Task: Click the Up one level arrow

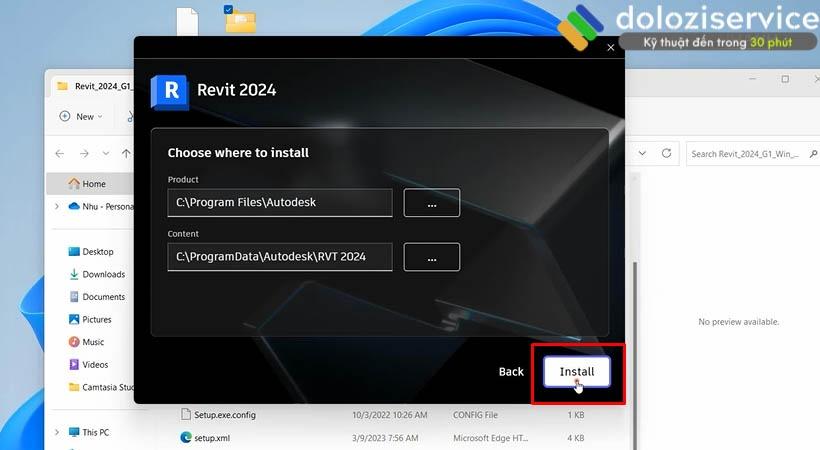Action: pos(125,154)
